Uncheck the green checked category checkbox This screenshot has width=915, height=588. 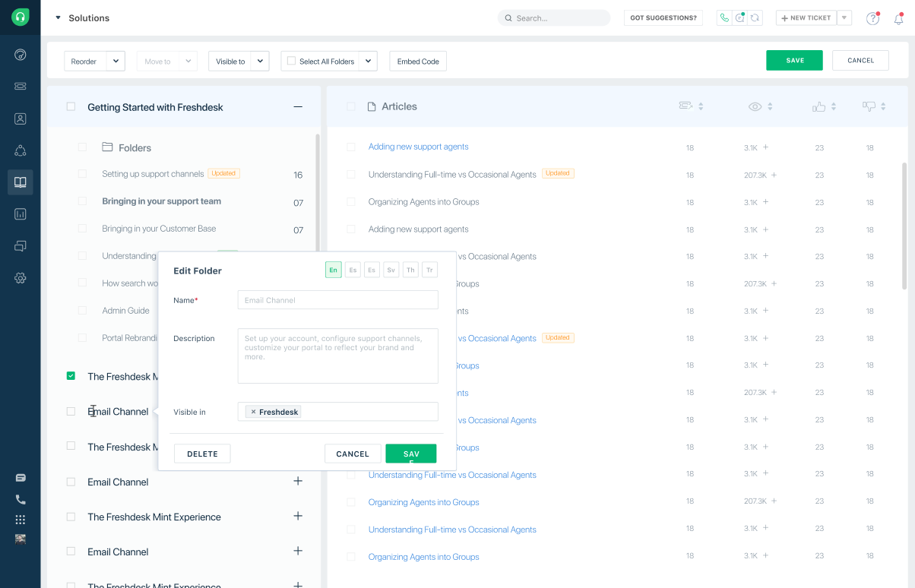click(71, 376)
